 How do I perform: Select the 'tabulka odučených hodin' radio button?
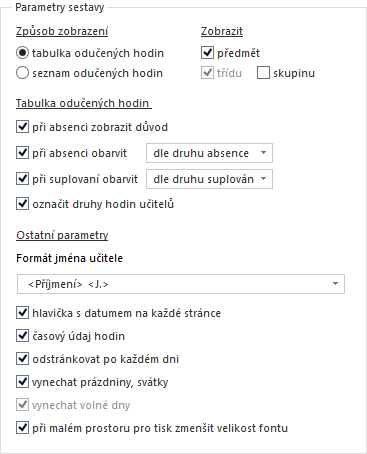click(x=22, y=53)
